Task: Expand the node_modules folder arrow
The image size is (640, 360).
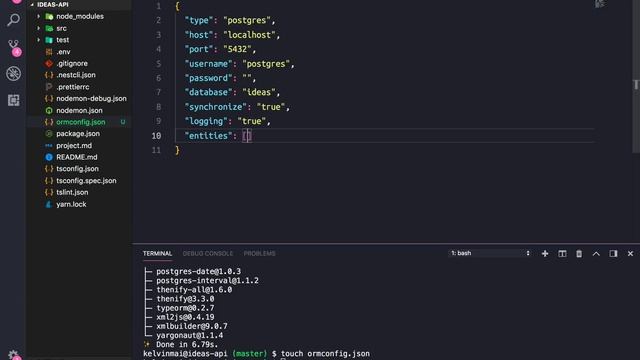Action: point(39,16)
